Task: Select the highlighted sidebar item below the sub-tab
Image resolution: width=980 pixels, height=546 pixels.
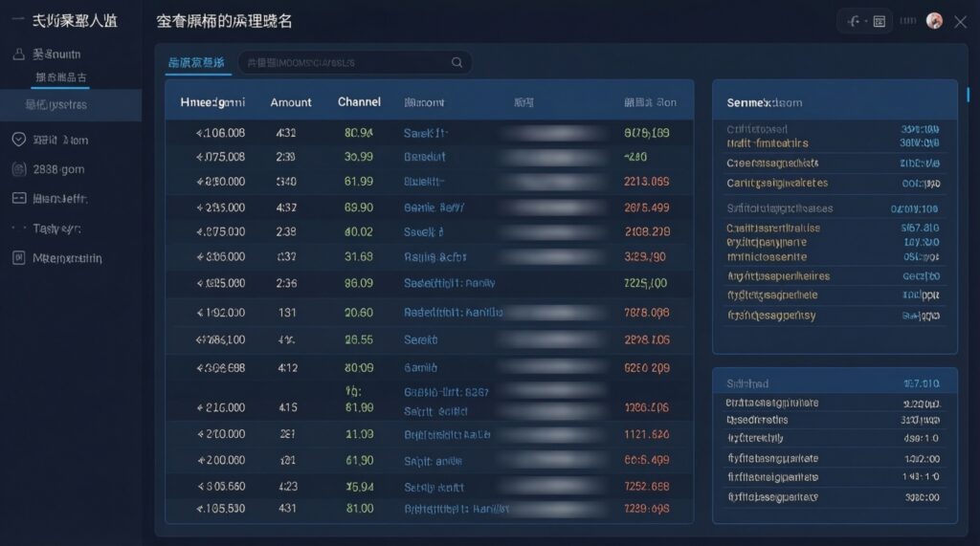Action: coord(57,105)
